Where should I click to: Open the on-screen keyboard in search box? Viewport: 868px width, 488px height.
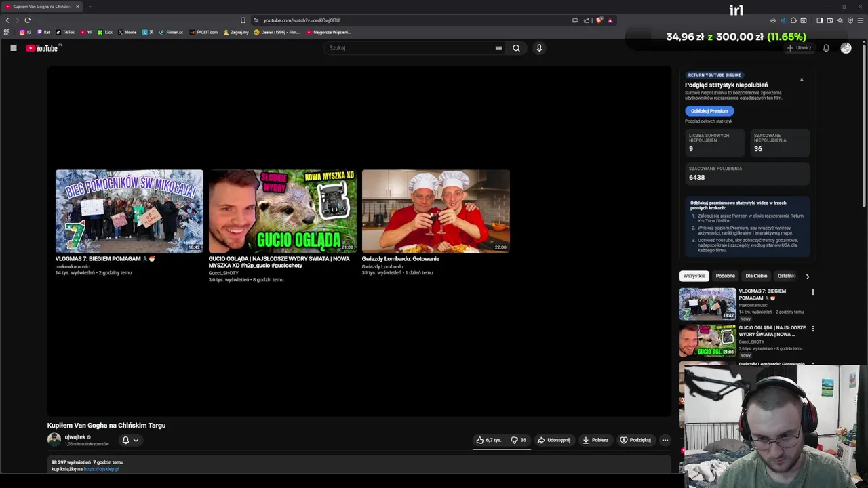coord(498,48)
